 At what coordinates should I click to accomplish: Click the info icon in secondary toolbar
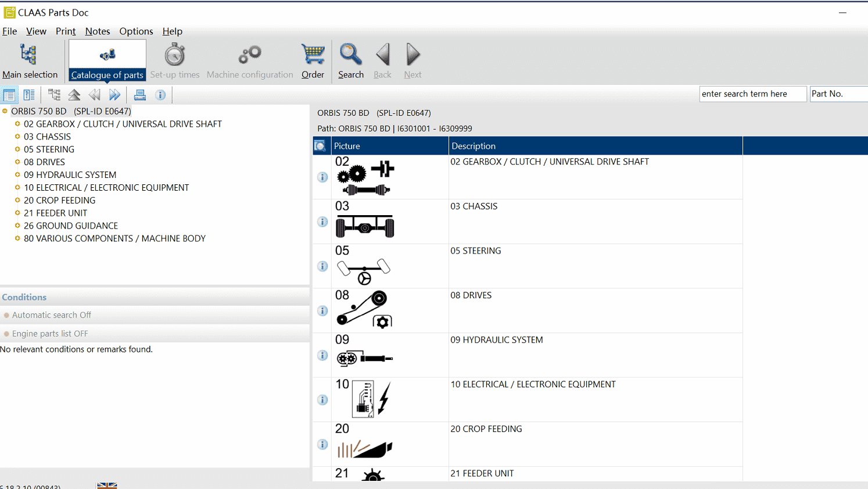pyautogui.click(x=160, y=95)
